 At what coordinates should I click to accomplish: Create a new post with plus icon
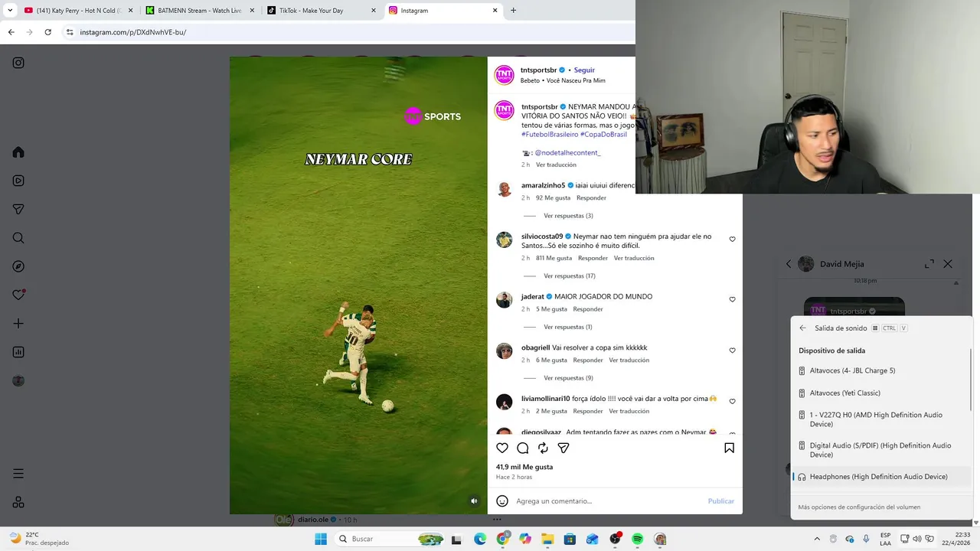[x=18, y=324]
